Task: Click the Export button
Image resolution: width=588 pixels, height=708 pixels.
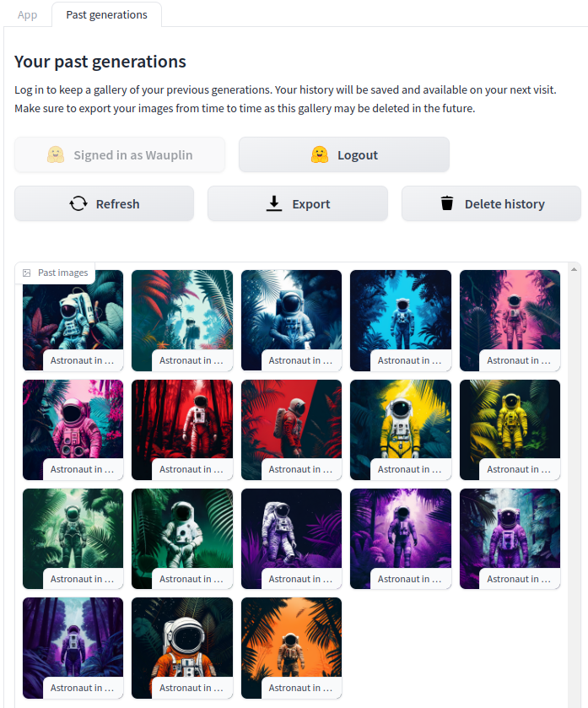Action: click(x=298, y=203)
